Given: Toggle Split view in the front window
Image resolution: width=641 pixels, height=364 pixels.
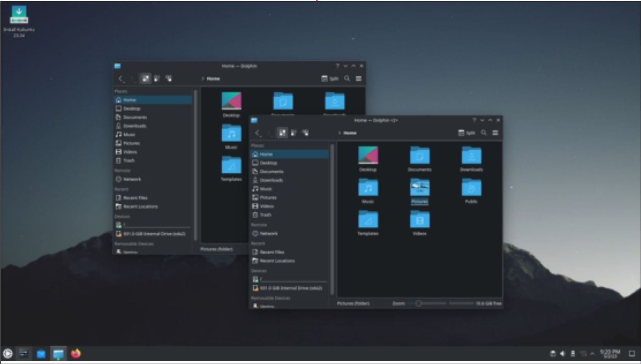Looking at the screenshot, I should [467, 133].
